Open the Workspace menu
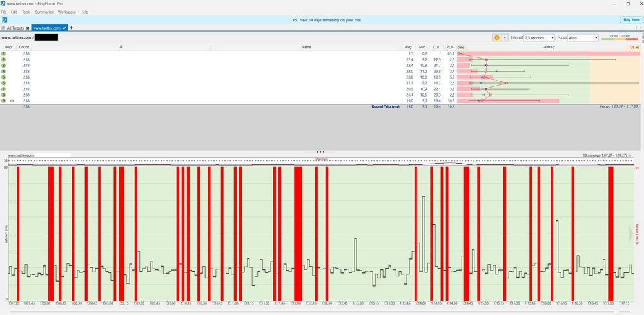Screen dimensions: 644x315 [67, 12]
